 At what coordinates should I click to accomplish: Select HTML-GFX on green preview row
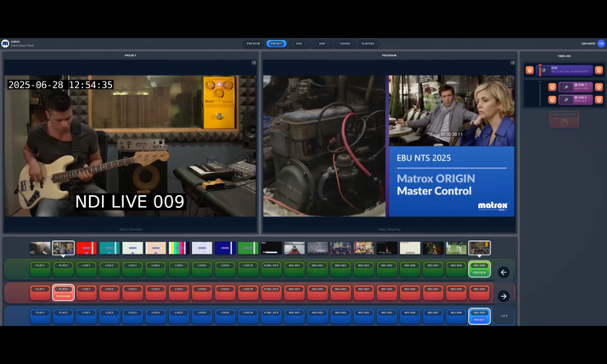271,269
